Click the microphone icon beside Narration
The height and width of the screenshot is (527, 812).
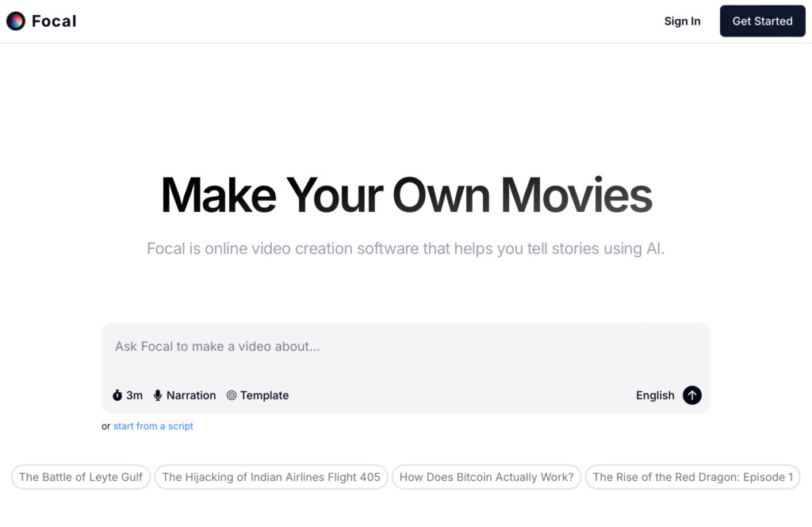coord(158,395)
